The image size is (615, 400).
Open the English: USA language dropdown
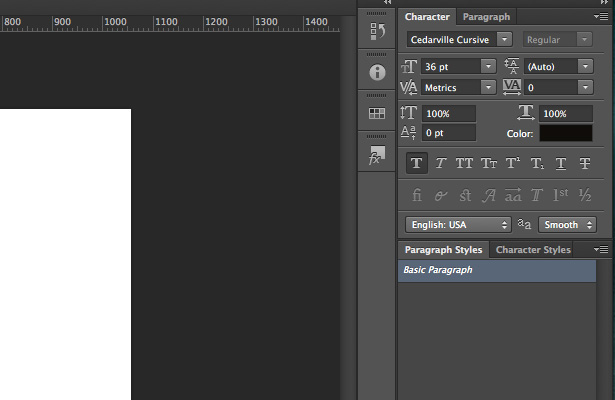458,225
